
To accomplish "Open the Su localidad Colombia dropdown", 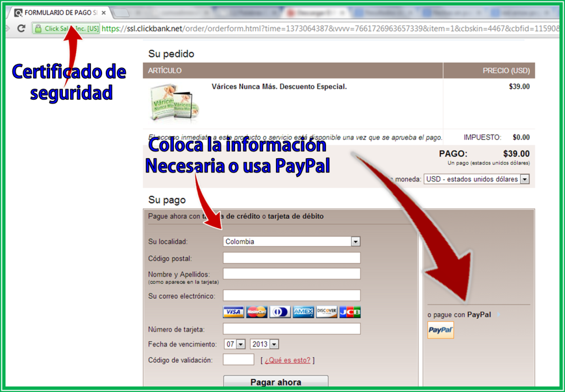I will (291, 241).
